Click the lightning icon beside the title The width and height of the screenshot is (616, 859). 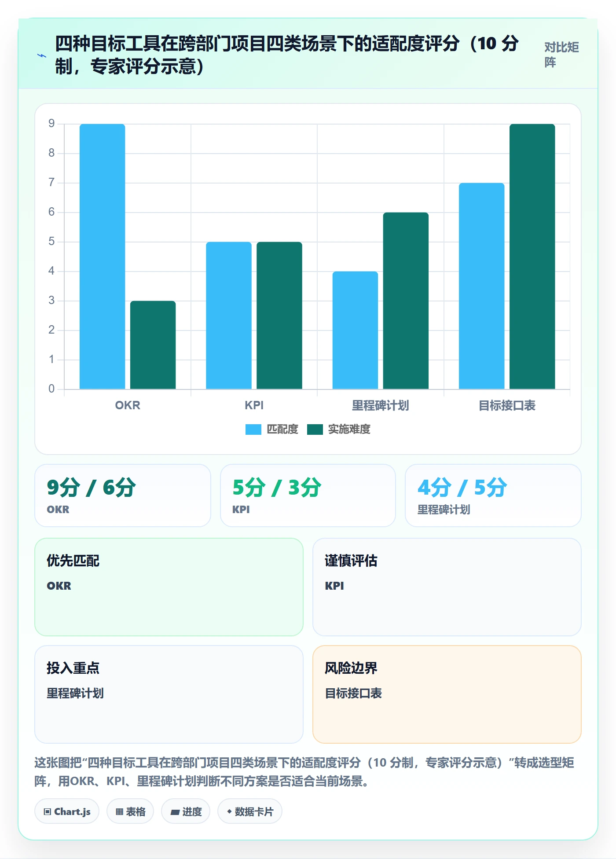(x=42, y=55)
